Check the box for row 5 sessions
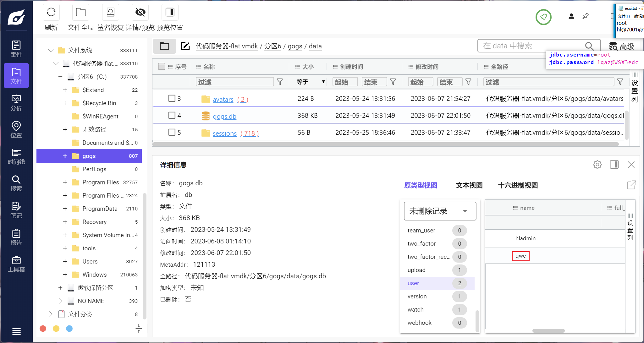The width and height of the screenshot is (644, 343). [x=172, y=132]
